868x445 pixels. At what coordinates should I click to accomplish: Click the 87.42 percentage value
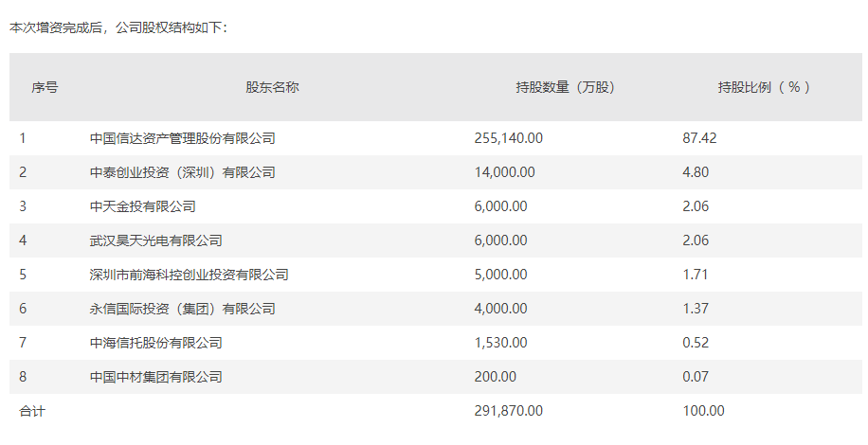click(x=699, y=138)
